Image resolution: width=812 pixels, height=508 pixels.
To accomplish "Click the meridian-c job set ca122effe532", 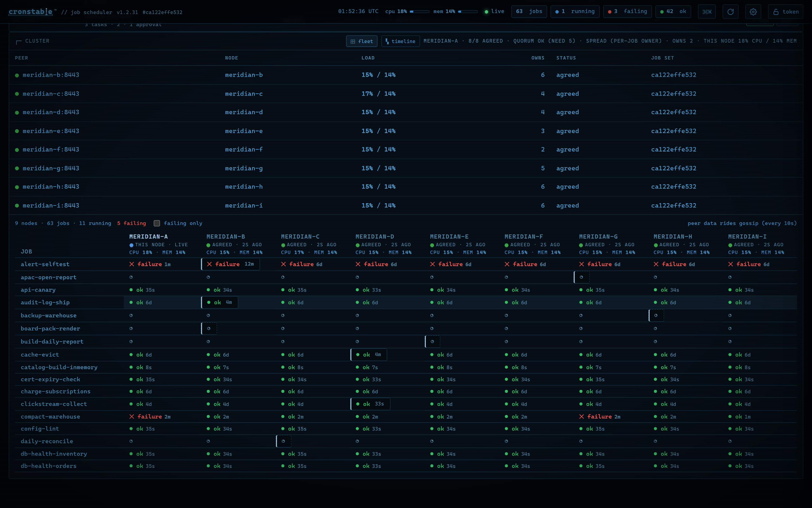I will pyautogui.click(x=674, y=94).
